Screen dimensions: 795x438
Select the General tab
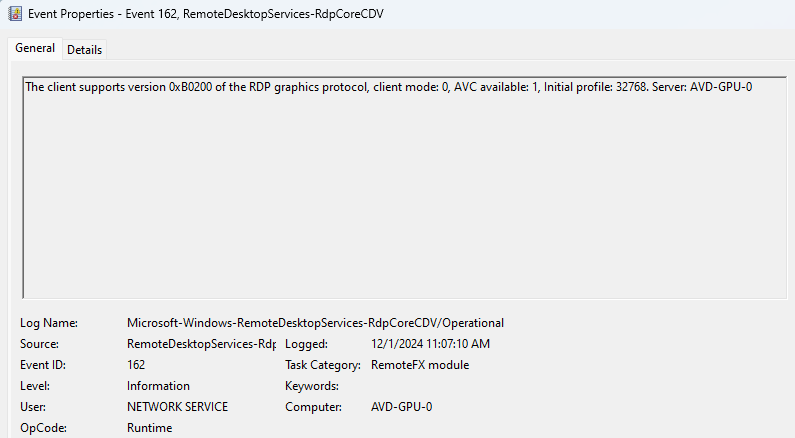click(35, 48)
